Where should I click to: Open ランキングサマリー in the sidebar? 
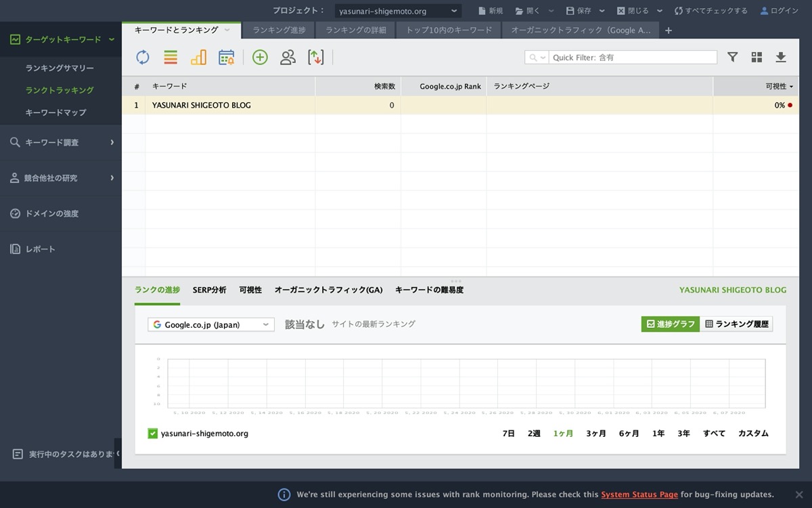coord(60,68)
